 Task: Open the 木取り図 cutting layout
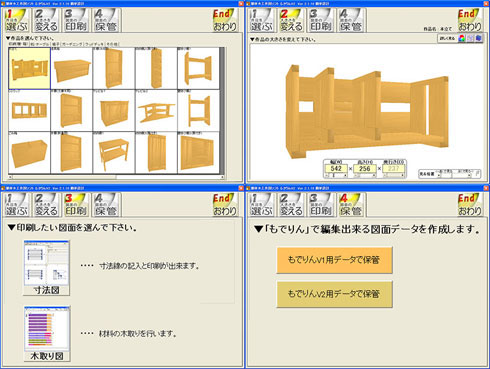[47, 334]
